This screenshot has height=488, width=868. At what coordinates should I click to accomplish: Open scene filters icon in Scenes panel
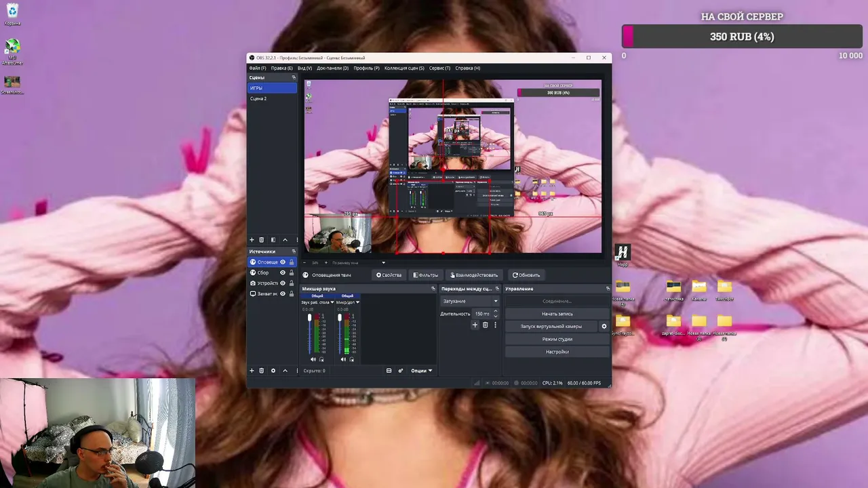click(x=273, y=240)
